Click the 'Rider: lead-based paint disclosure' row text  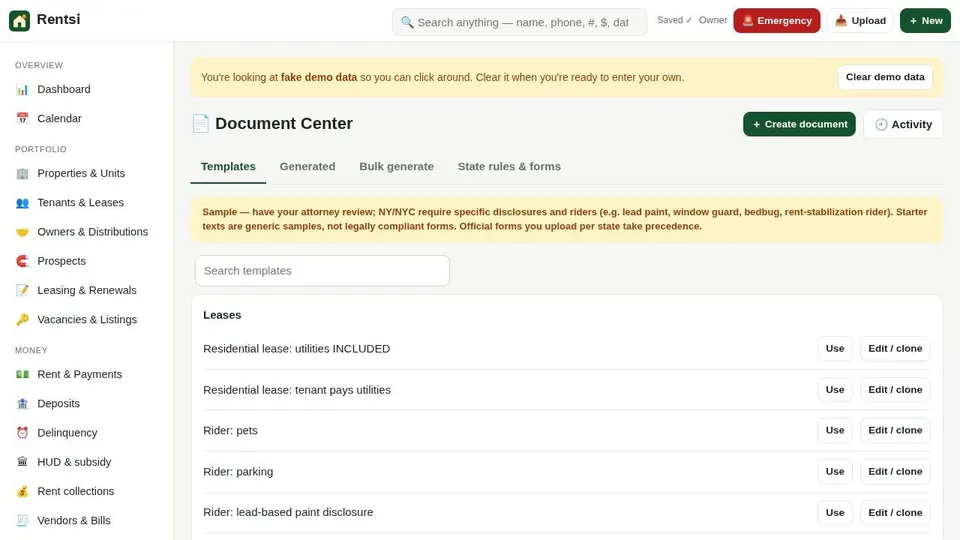[x=288, y=512]
